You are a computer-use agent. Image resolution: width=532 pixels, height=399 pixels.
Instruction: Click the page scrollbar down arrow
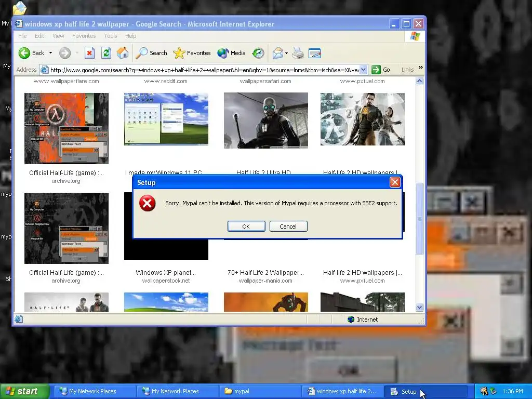click(x=420, y=308)
